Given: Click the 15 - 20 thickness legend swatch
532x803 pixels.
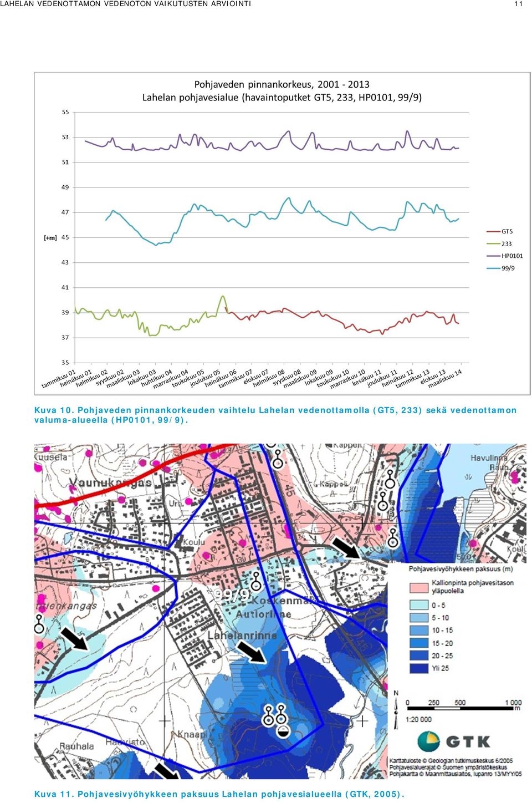Looking at the screenshot, I should [418, 643].
